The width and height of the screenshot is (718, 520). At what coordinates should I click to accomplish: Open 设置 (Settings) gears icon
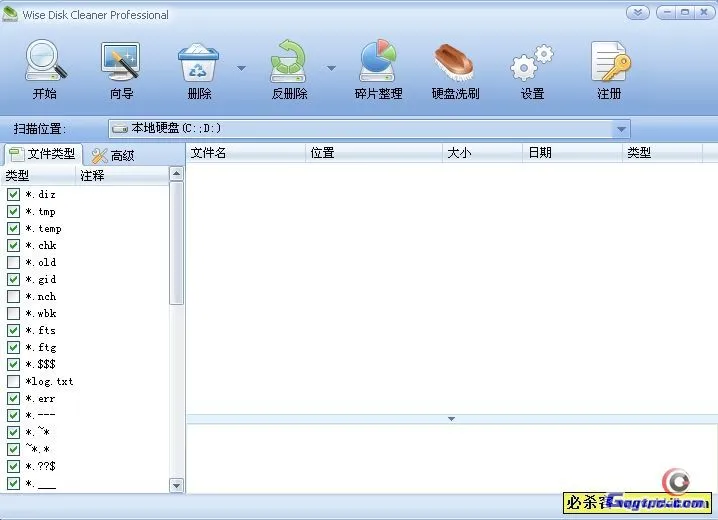(532, 62)
